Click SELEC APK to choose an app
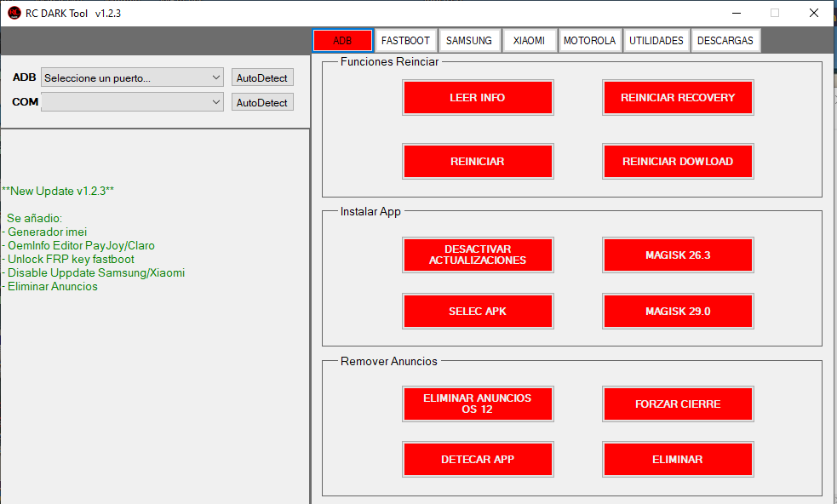The image size is (837, 504). pos(478,311)
